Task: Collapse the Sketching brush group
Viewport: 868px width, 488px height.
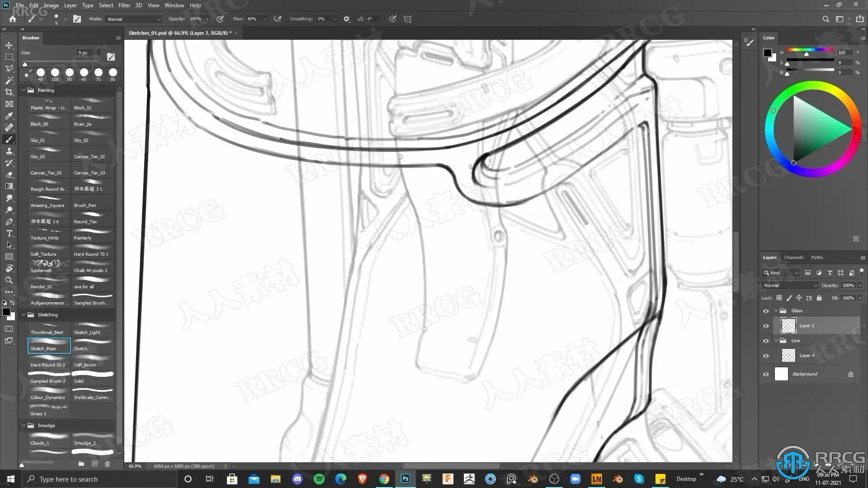Action: (24, 314)
